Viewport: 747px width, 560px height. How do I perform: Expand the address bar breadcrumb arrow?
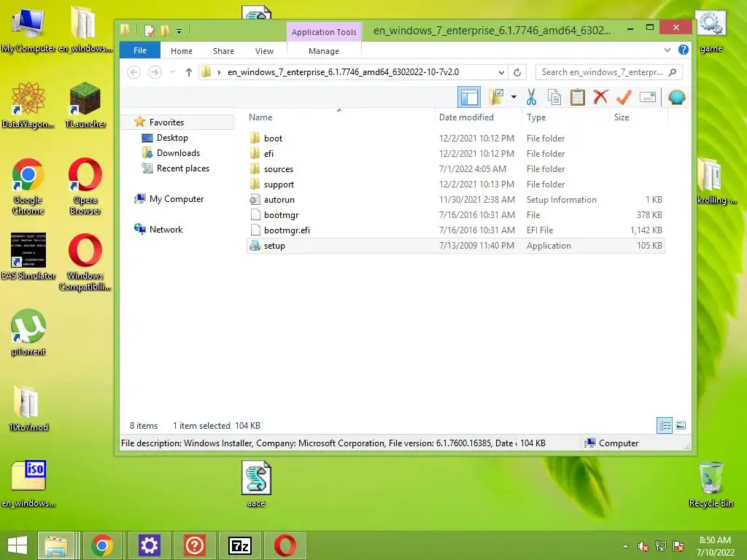219,72
